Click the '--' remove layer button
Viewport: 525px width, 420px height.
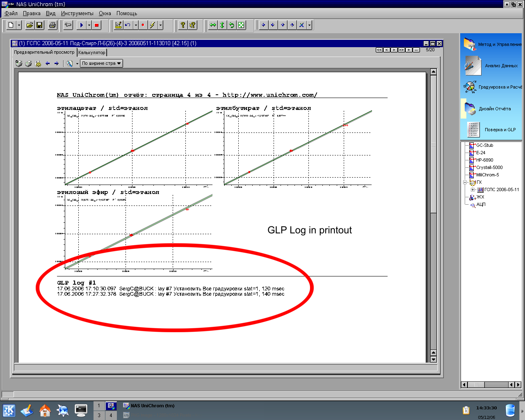click(416, 50)
